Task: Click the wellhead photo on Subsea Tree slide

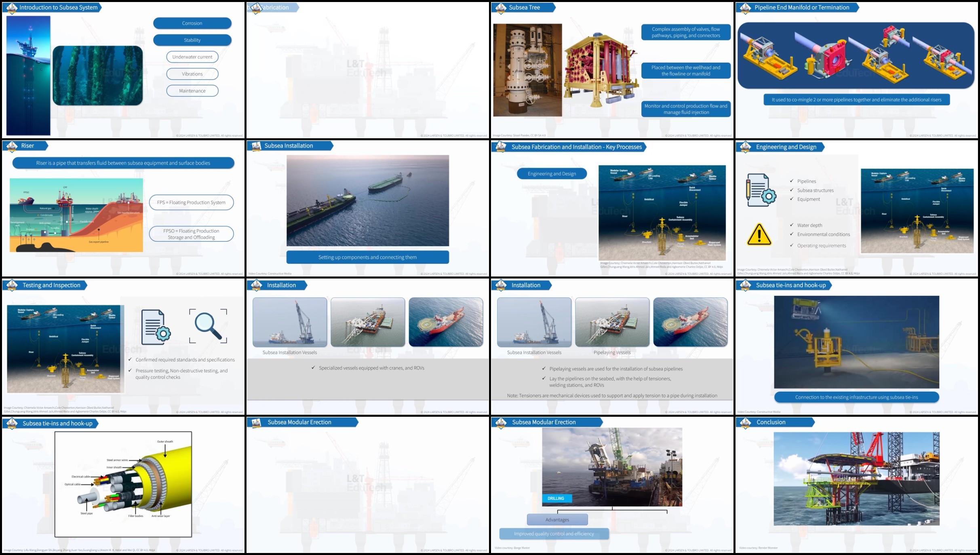Action: click(x=527, y=70)
